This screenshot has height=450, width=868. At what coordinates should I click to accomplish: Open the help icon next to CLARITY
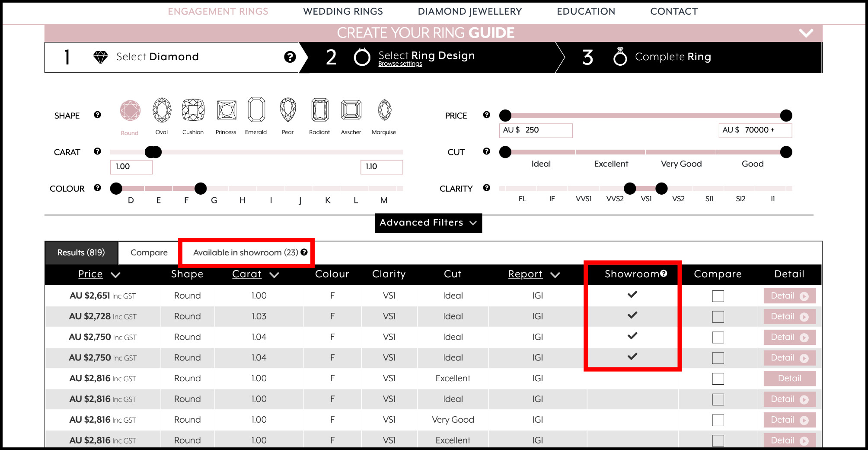click(486, 188)
